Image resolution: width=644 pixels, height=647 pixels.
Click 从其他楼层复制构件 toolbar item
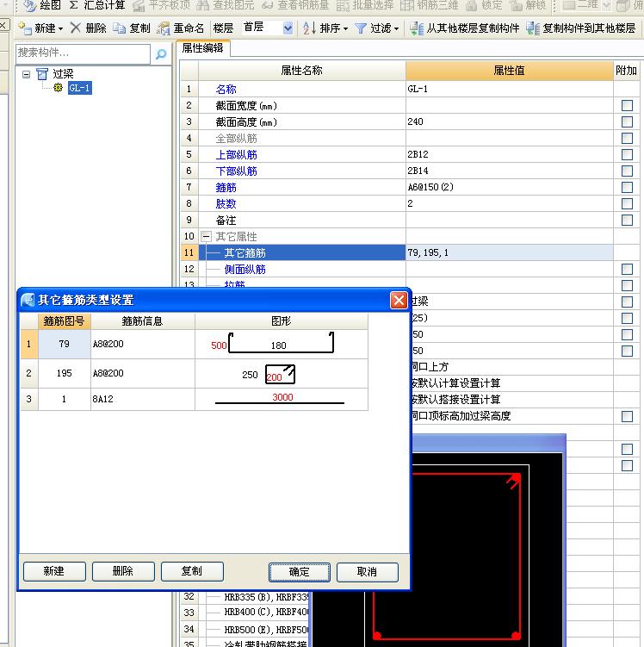pyautogui.click(x=464, y=28)
